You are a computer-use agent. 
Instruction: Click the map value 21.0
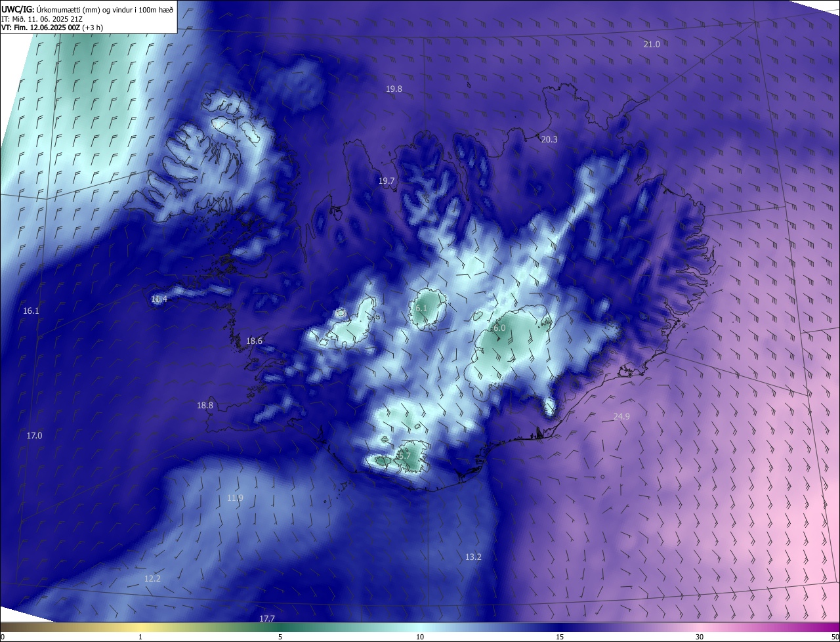pyautogui.click(x=652, y=44)
